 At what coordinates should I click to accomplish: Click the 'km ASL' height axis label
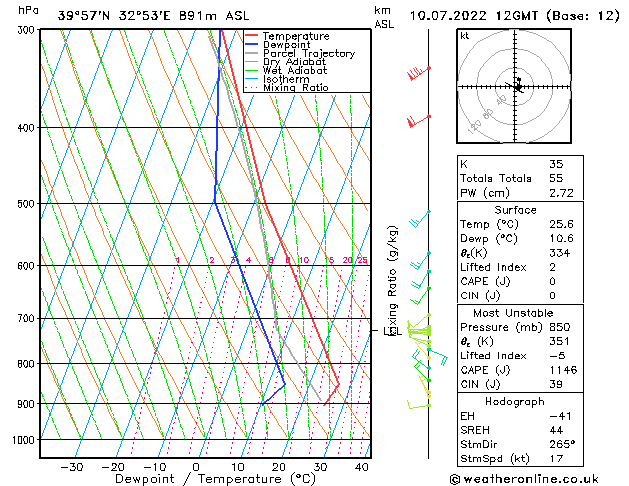click(383, 17)
